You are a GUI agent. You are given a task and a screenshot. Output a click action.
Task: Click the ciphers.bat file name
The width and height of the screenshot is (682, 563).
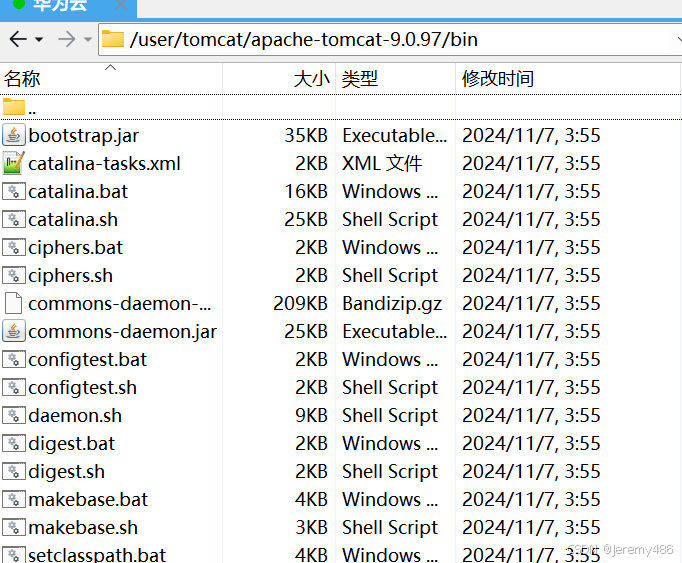click(76, 248)
